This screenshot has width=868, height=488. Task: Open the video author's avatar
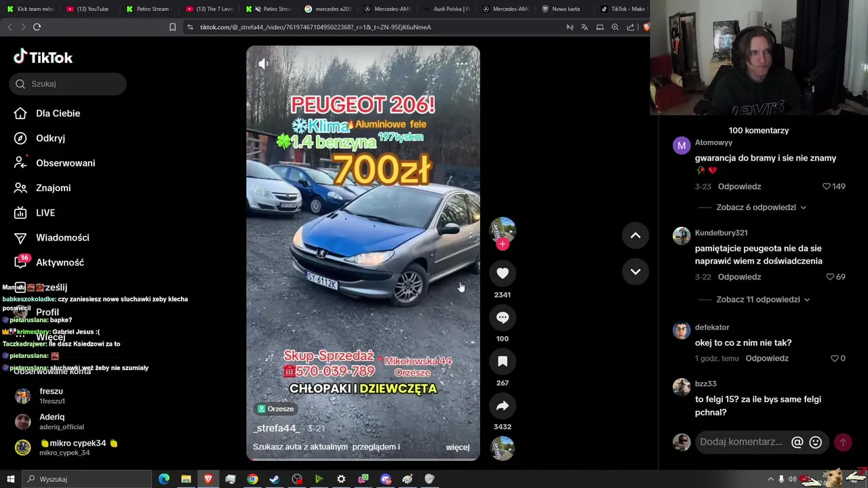pyautogui.click(x=502, y=230)
